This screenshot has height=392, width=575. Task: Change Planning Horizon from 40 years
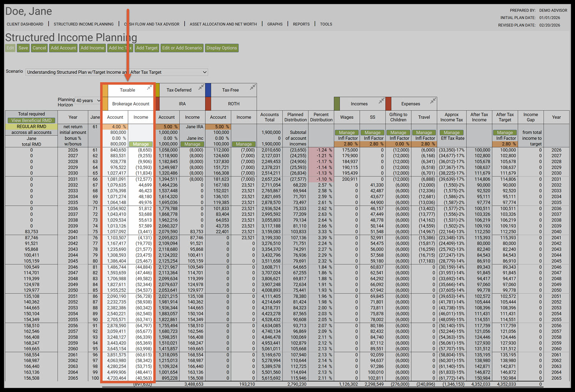(88, 101)
